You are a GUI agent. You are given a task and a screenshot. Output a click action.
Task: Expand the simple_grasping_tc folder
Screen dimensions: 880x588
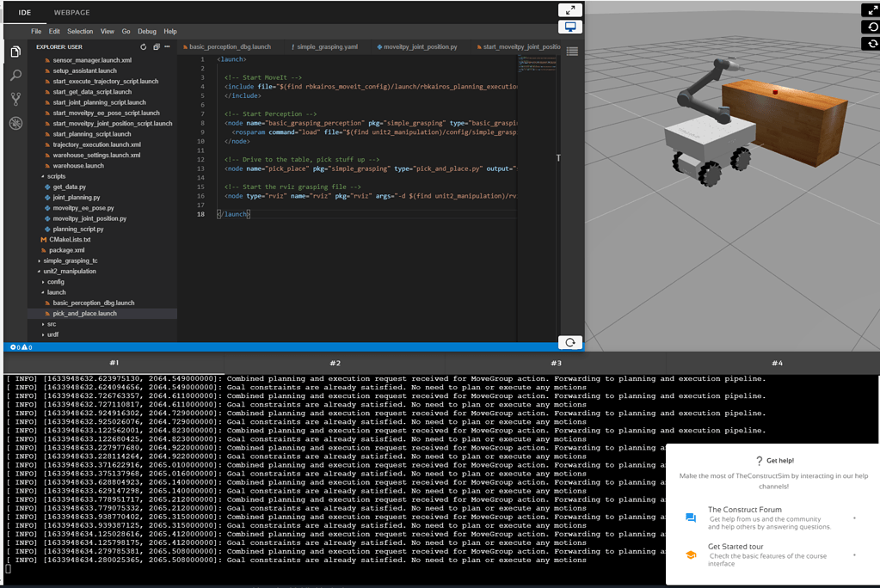[71, 260]
